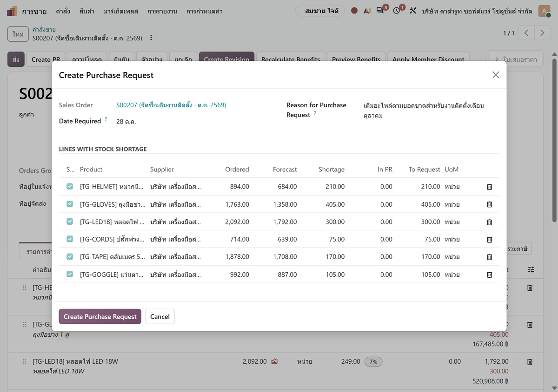Click forecast chart icon on TG-LED18 order line
The image size is (558, 392).
point(274,361)
